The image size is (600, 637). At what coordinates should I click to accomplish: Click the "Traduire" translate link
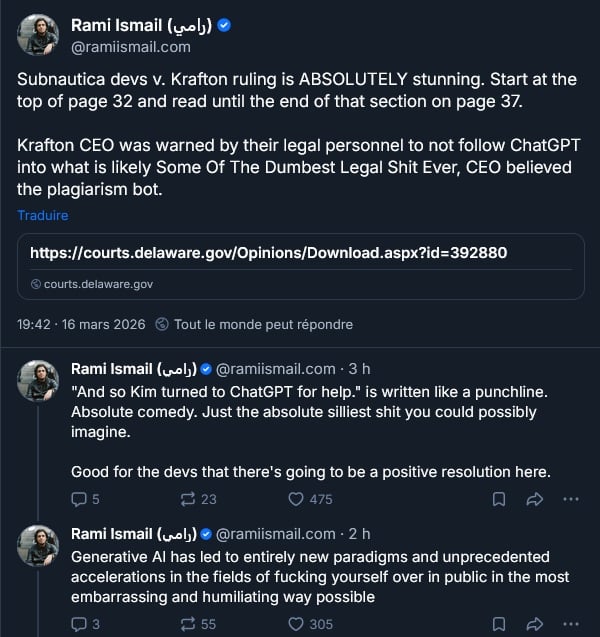pyautogui.click(x=43, y=215)
